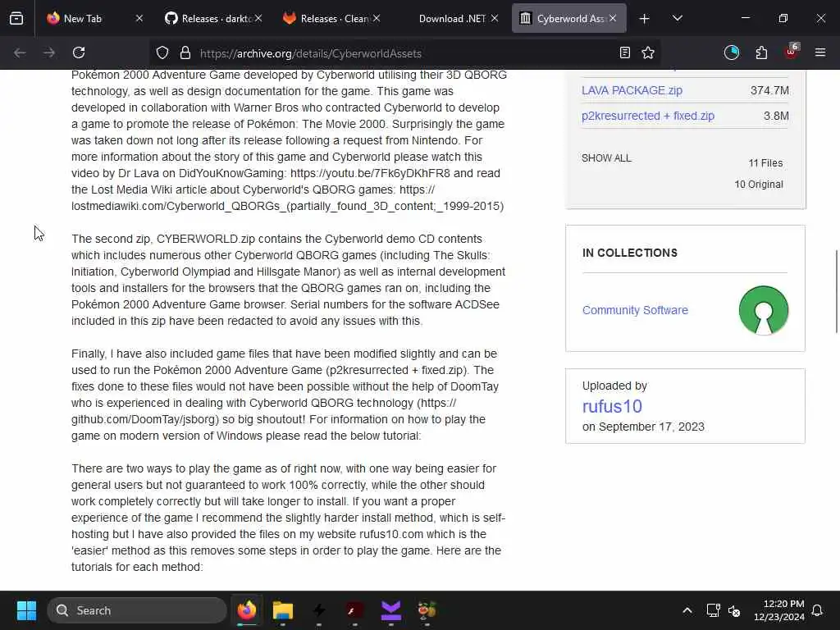The width and height of the screenshot is (840, 630).
Task: Open the fruit icon taskbar app
Action: coord(427,610)
